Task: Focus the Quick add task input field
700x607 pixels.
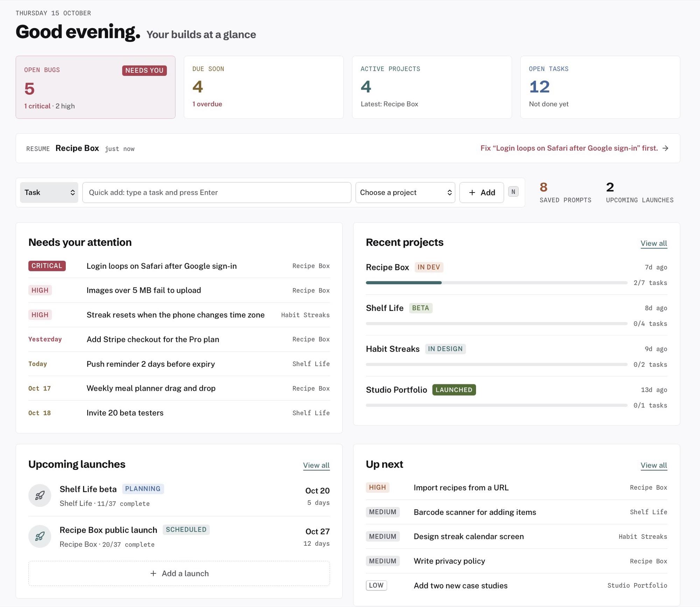Action: pyautogui.click(x=217, y=193)
